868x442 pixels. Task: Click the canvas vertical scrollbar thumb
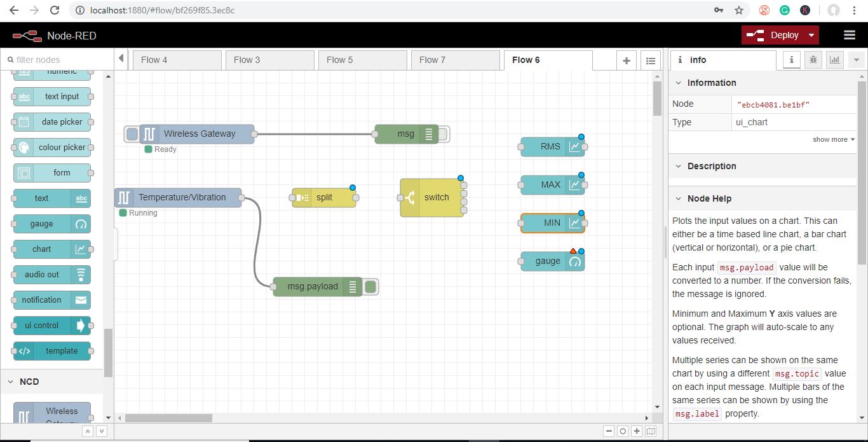click(657, 99)
